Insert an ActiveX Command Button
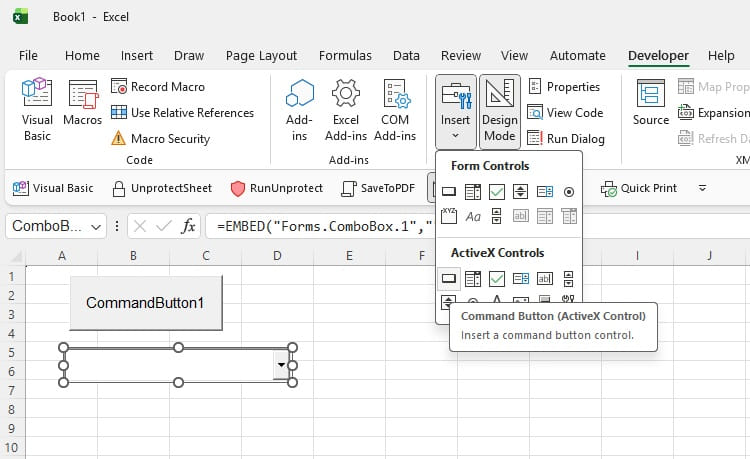750x459 pixels. click(449, 278)
